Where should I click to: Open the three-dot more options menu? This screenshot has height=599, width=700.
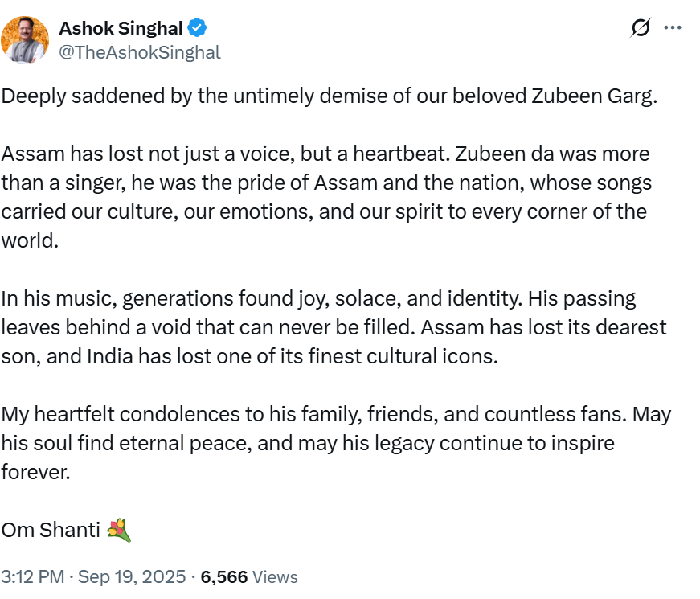[672, 28]
